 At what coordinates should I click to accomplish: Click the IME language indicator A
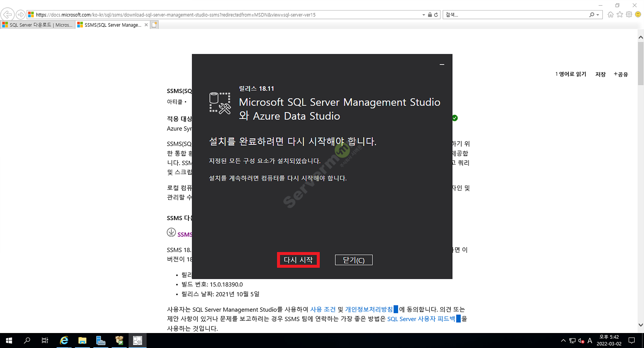(x=590, y=341)
